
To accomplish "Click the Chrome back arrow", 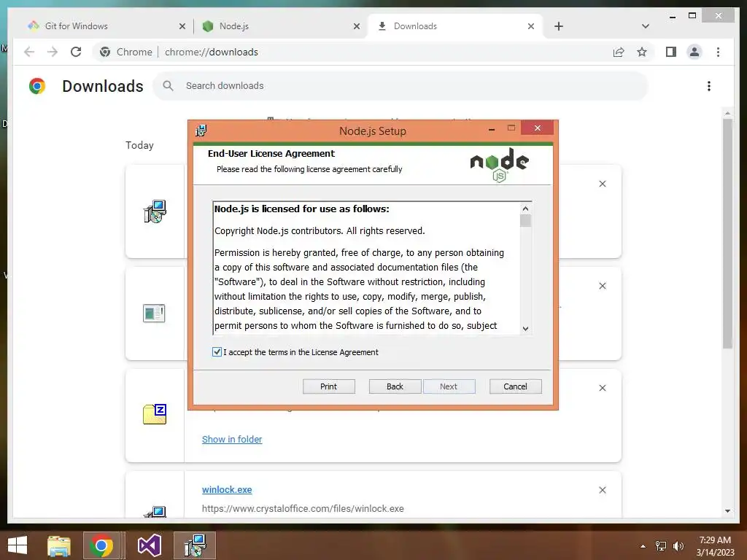I will pyautogui.click(x=29, y=52).
